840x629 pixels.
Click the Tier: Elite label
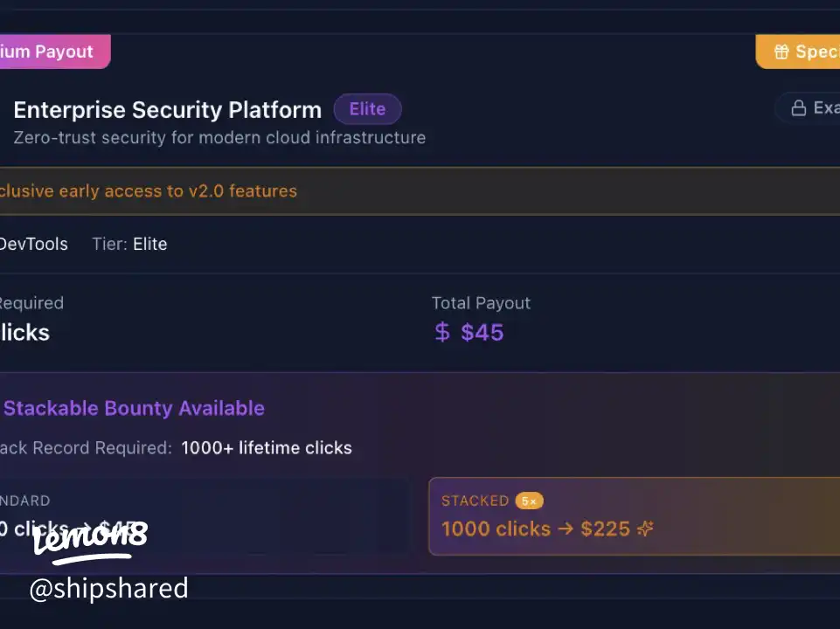click(x=129, y=245)
